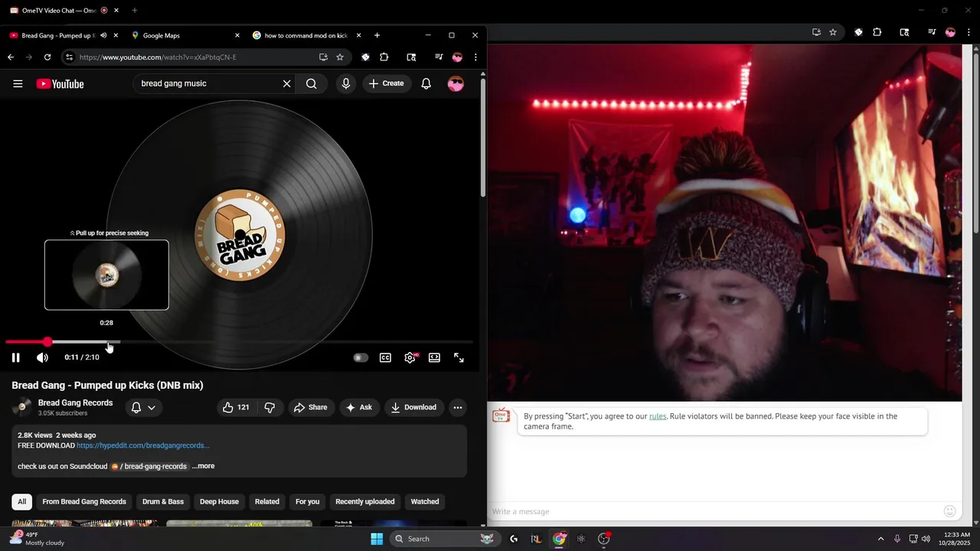This screenshot has height=551, width=980.
Task: Open the hypeddit free download link
Action: (143, 445)
